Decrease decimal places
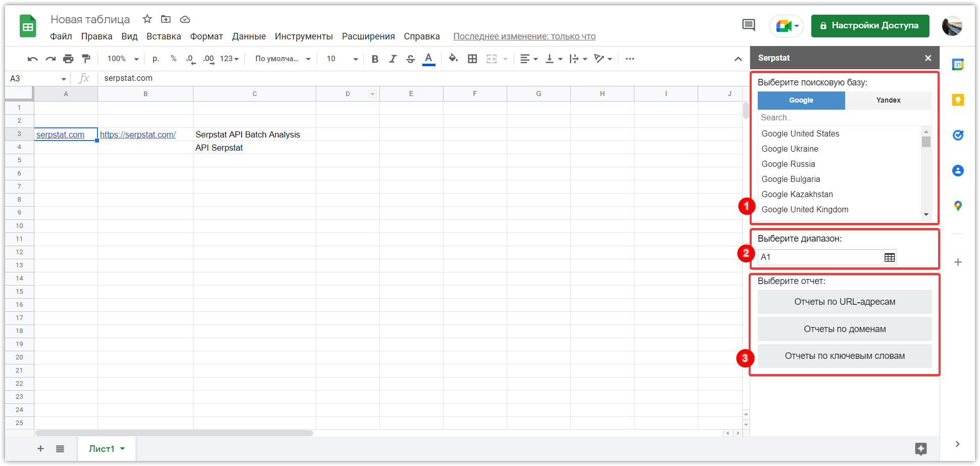Screen dimensions: 980x466 (x=190, y=59)
